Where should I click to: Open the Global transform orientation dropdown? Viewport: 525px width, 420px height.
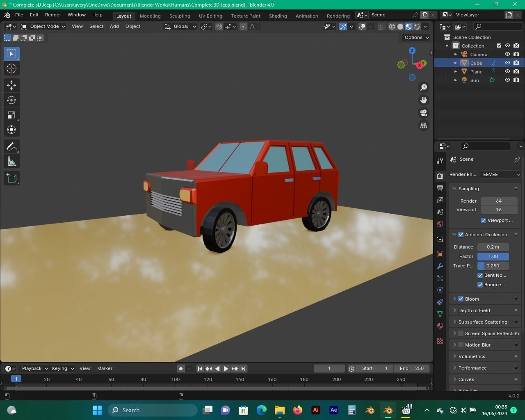point(180,26)
